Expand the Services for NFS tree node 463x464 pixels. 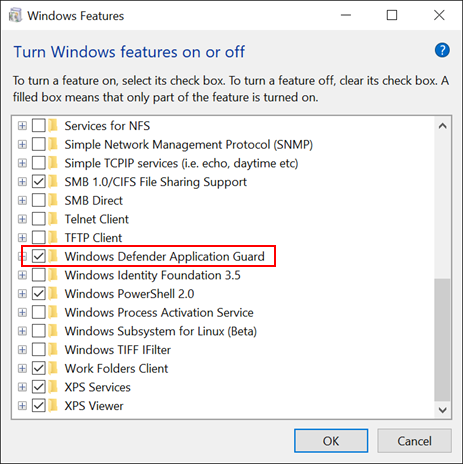tap(22, 126)
